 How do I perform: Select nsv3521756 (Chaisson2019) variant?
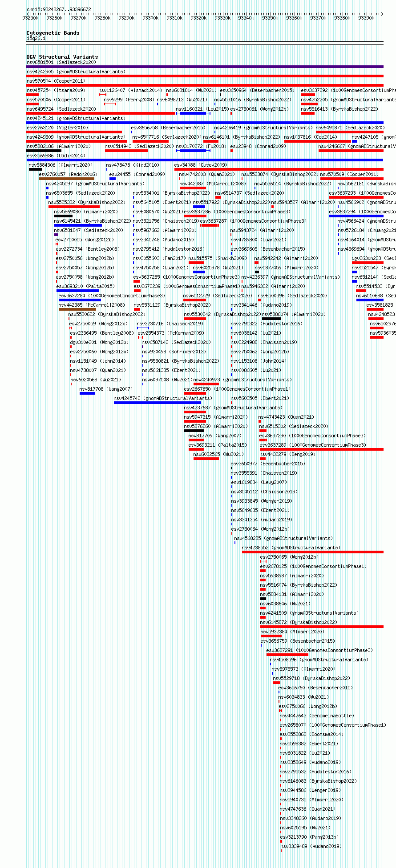[166, 221]
